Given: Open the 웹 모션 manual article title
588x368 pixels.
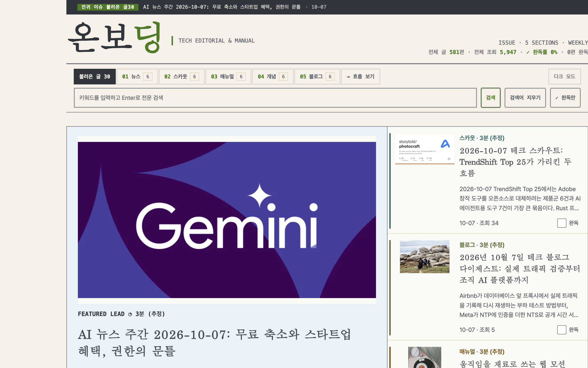Looking at the screenshot, I should 512,364.
